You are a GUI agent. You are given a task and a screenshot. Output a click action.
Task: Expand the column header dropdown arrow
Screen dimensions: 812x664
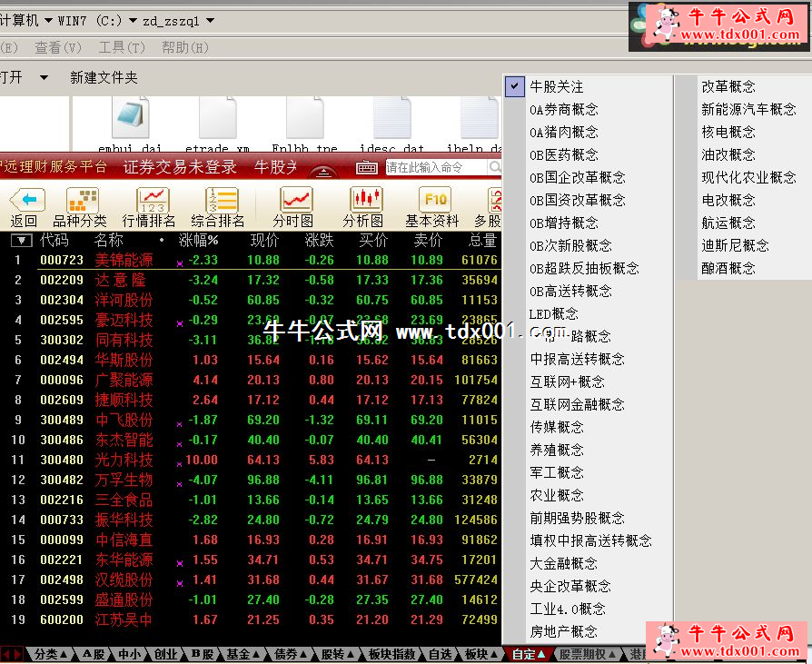(x=21, y=241)
